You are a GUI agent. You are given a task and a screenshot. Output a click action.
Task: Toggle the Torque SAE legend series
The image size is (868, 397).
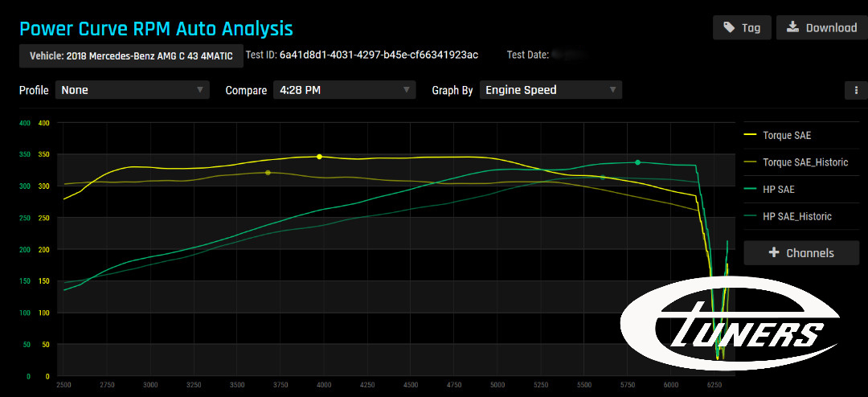pyautogui.click(x=788, y=135)
